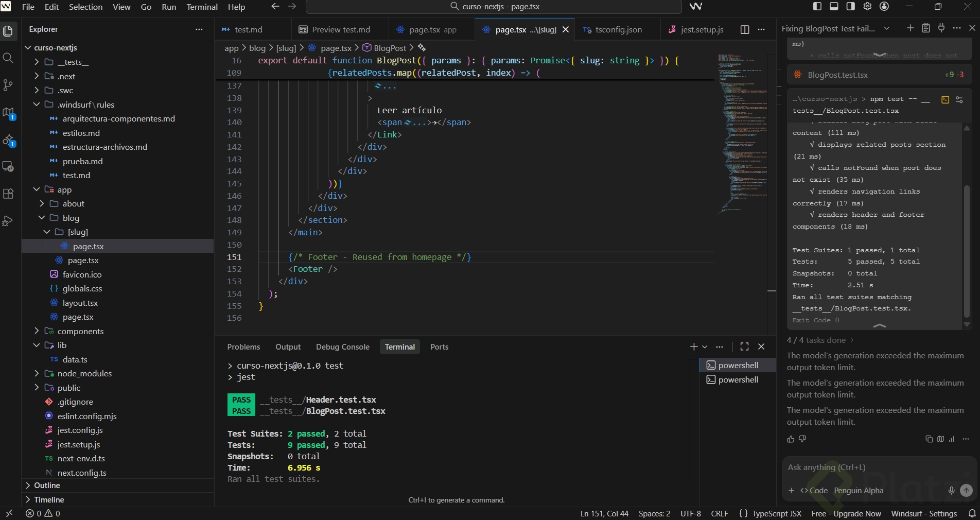Copy the Cascade response
Viewport: 980px width, 520px height.
[x=929, y=439]
